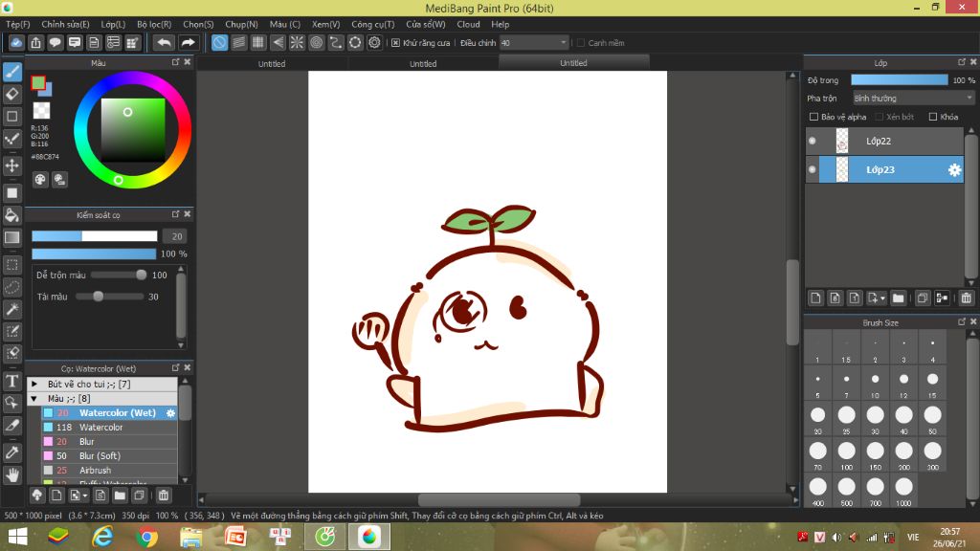This screenshot has width=980, height=551.
Task: Turn off snap with the blue circle icon
Action: (x=219, y=42)
